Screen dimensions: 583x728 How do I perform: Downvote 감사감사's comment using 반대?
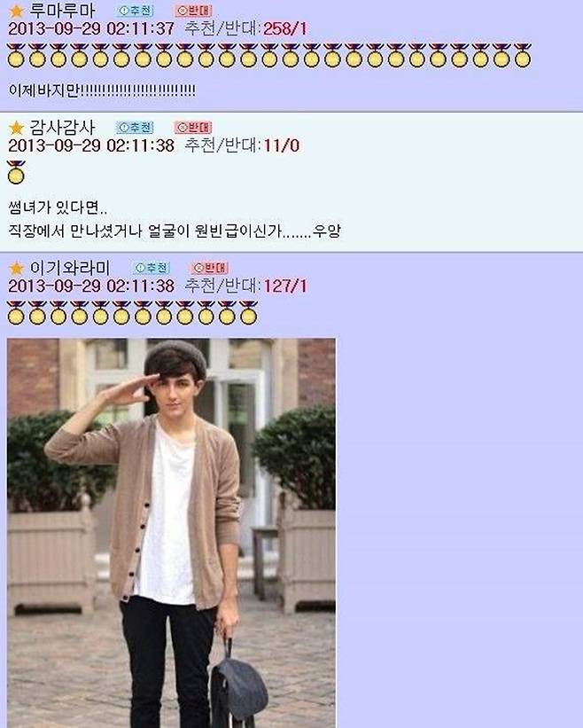(x=193, y=127)
